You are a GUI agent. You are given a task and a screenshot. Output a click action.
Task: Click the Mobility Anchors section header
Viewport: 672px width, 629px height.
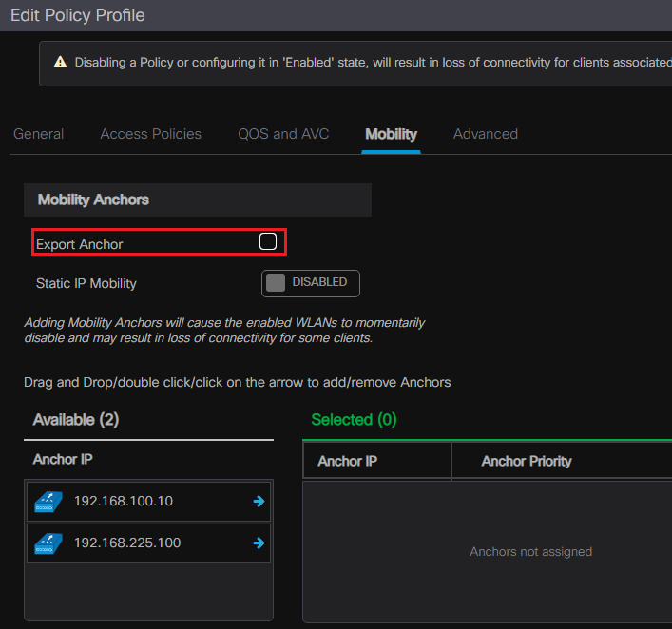coord(93,200)
